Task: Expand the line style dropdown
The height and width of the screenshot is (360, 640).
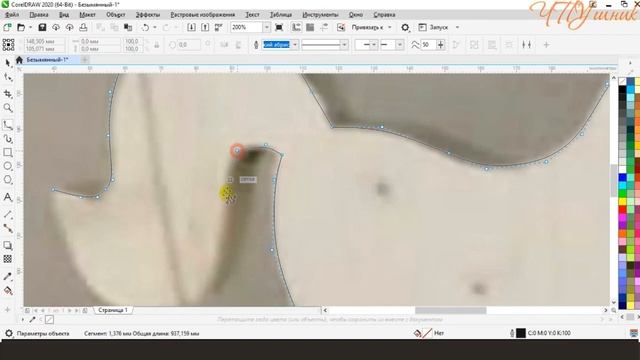Action: (x=344, y=45)
